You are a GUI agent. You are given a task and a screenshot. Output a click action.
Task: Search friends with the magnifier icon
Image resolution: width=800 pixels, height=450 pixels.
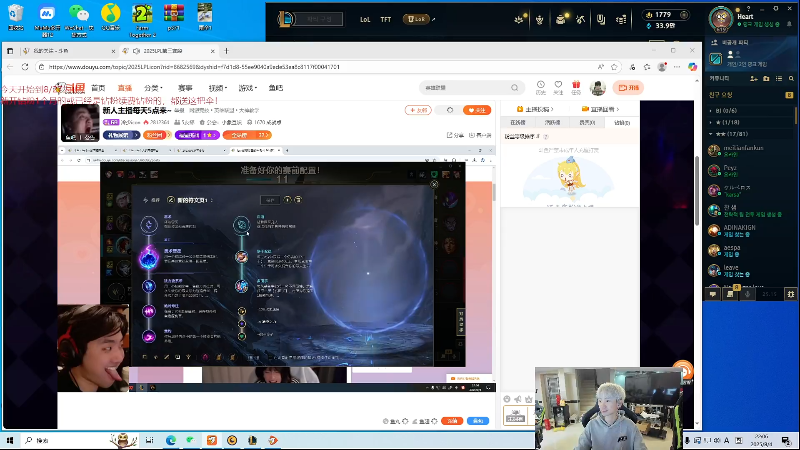[791, 79]
